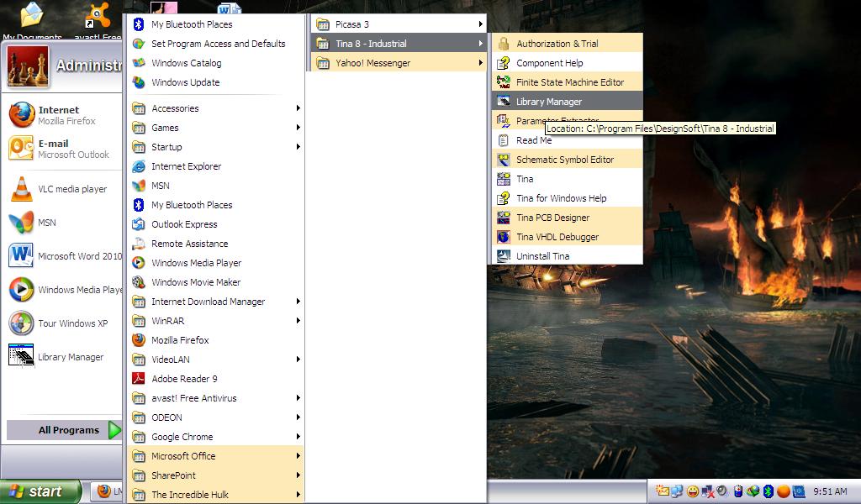
Task: Expand Internet Download Manager submenu arrow
Action: pos(298,302)
